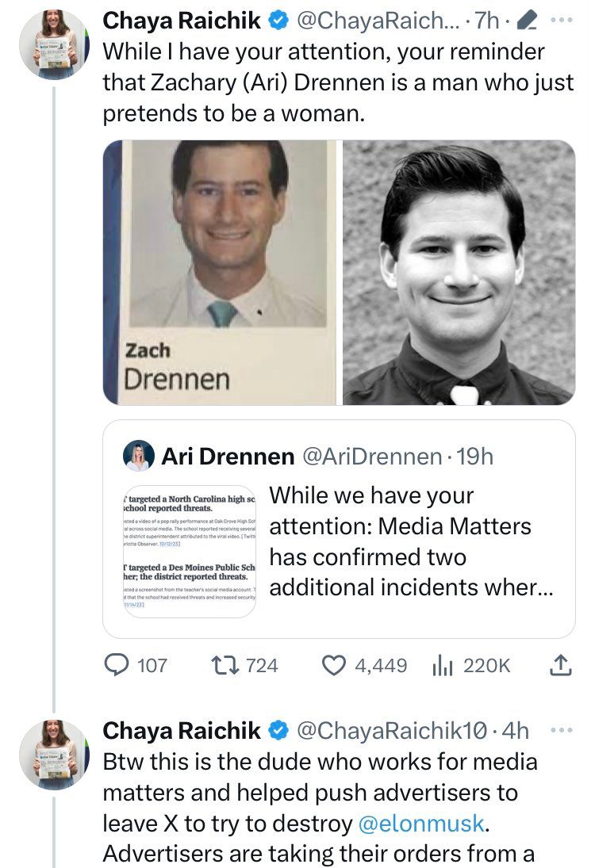Open the avatar on the 4h tweet
The image size is (595, 868).
pos(52,753)
